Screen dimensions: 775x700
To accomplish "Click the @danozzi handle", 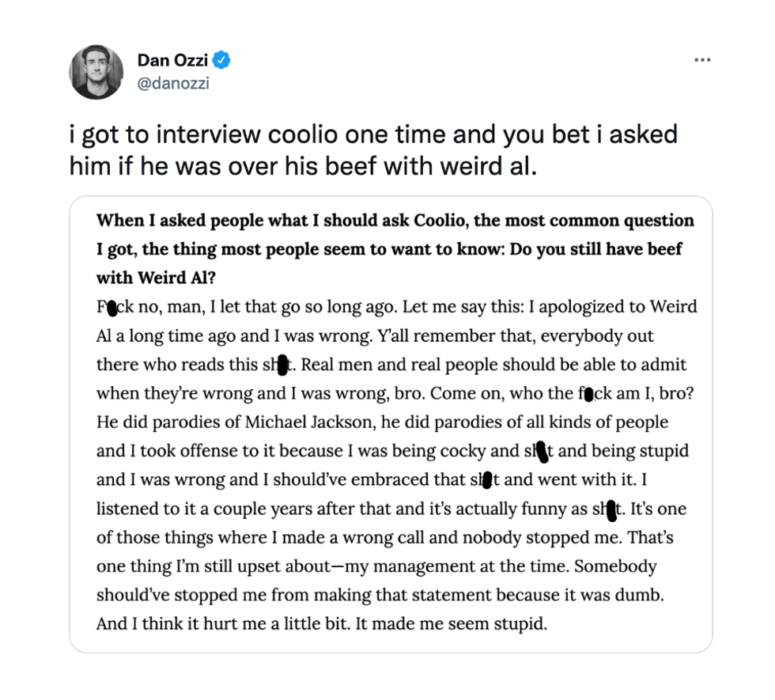I will (x=173, y=84).
